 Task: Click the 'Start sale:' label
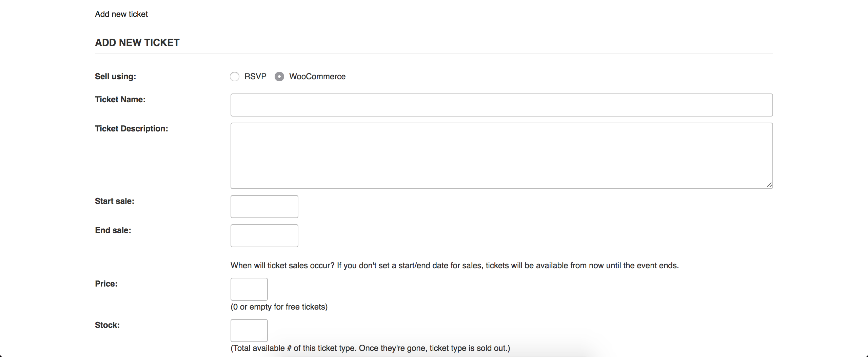(115, 201)
